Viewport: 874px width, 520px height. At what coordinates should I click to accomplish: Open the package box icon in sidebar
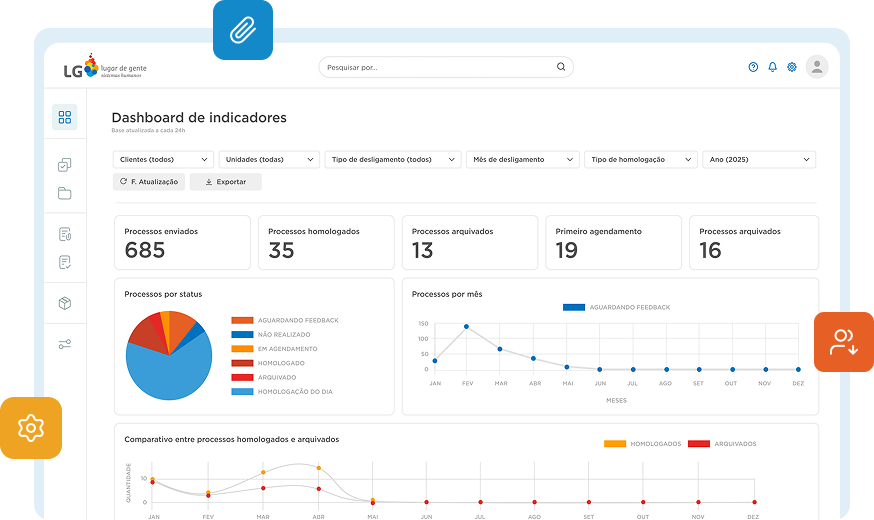[65, 303]
